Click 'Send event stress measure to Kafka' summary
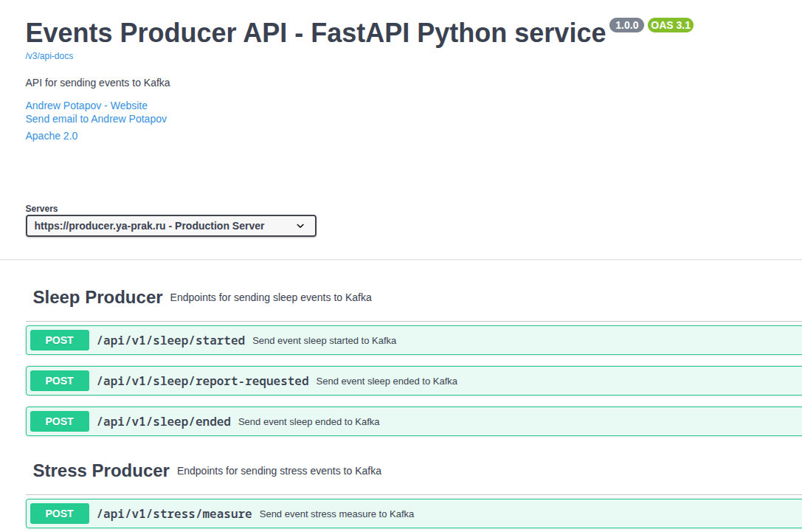Viewport: 802px width, 532px height. [x=336, y=514]
